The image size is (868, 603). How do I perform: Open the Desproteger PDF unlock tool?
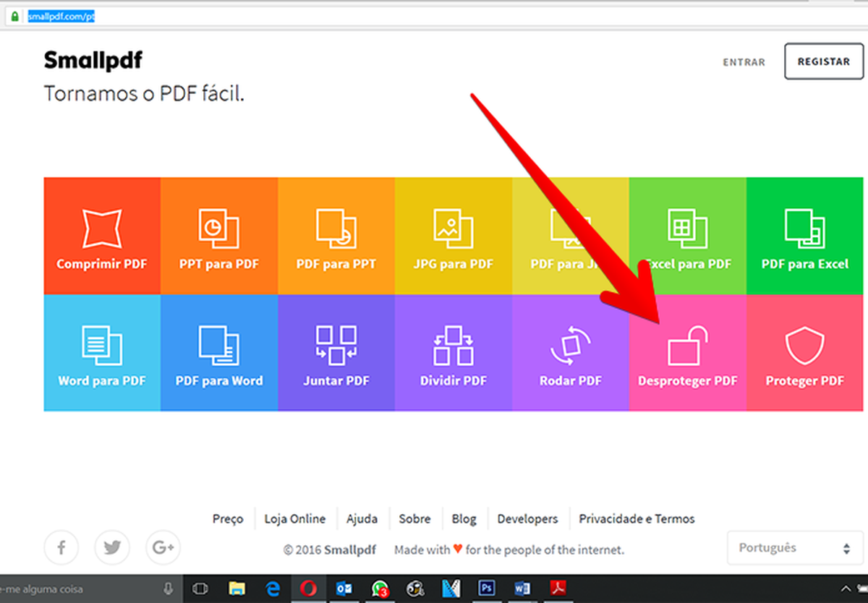tap(687, 353)
